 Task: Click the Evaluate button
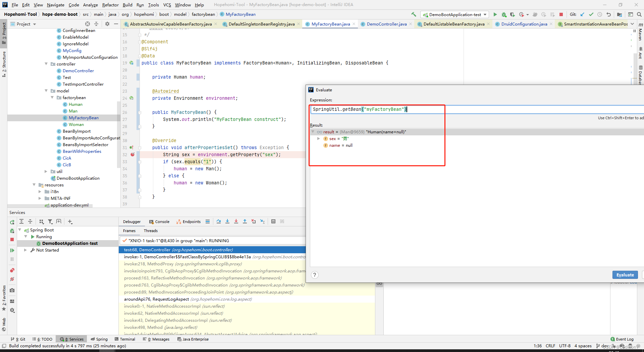(625, 275)
